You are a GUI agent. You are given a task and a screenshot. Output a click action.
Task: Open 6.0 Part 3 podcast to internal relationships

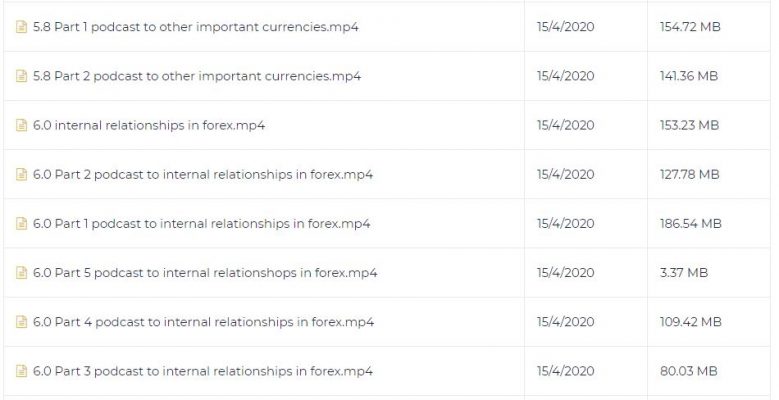[x=203, y=371]
